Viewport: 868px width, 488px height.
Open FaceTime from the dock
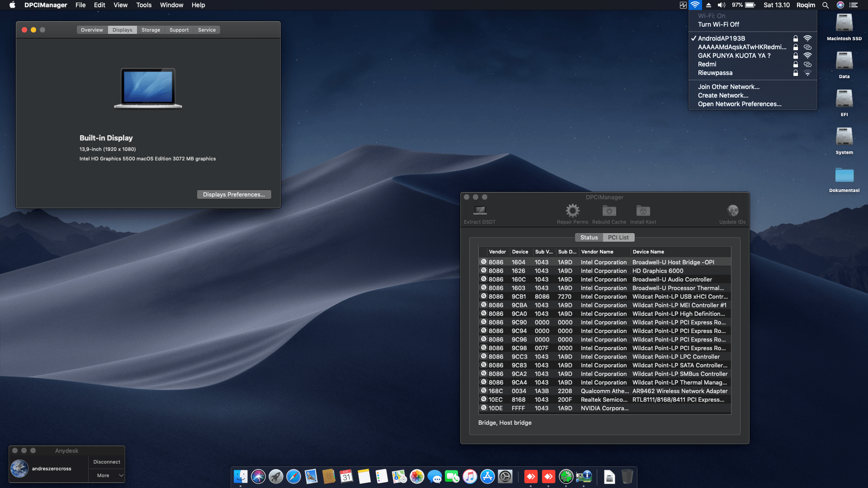coord(452,476)
